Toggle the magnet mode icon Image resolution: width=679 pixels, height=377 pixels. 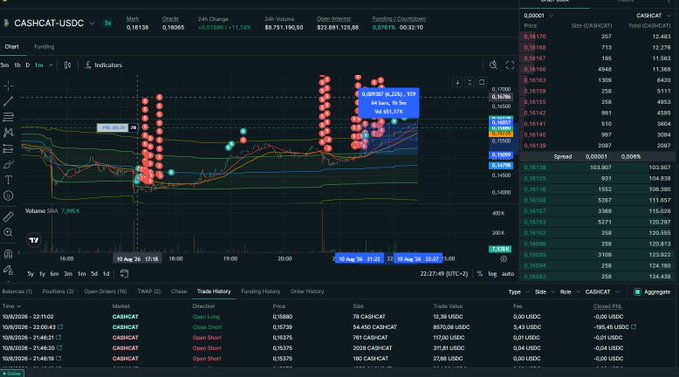8,254
